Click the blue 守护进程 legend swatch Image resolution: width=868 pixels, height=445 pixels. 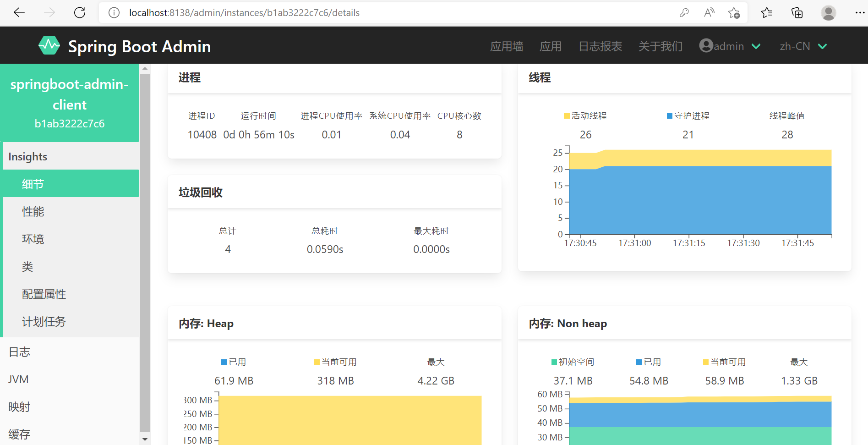tap(670, 116)
